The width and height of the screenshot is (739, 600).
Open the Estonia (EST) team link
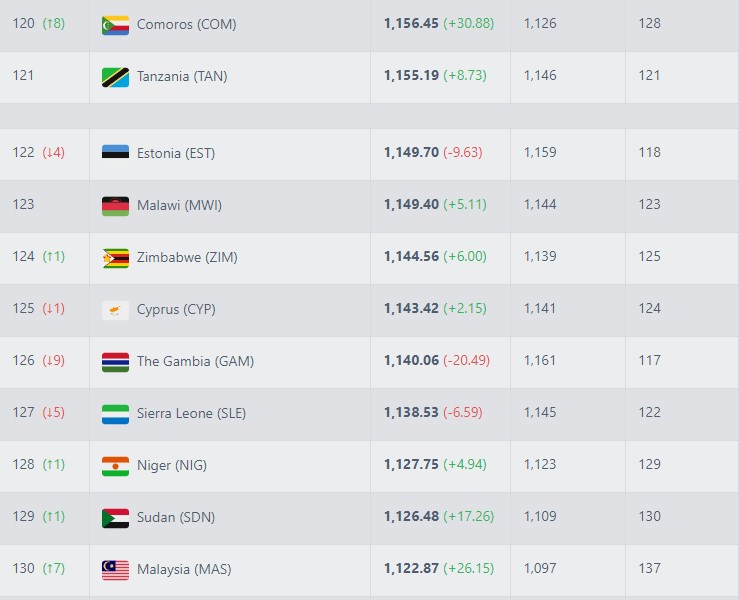(x=176, y=153)
